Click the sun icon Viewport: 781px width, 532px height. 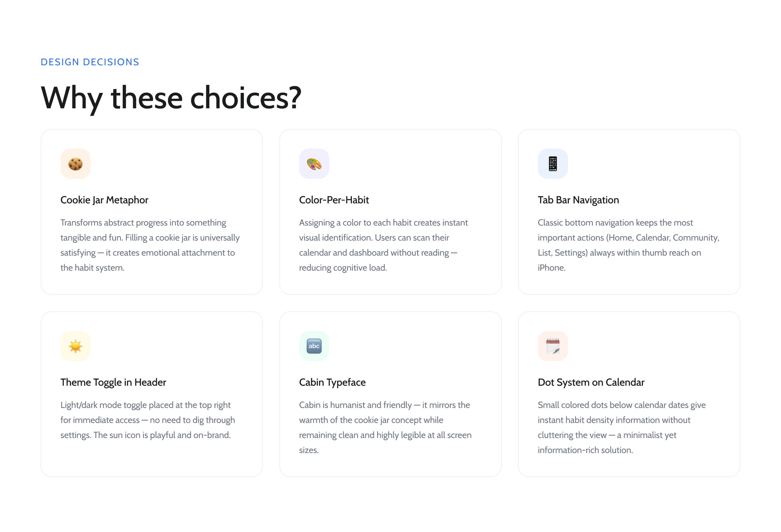coord(76,346)
